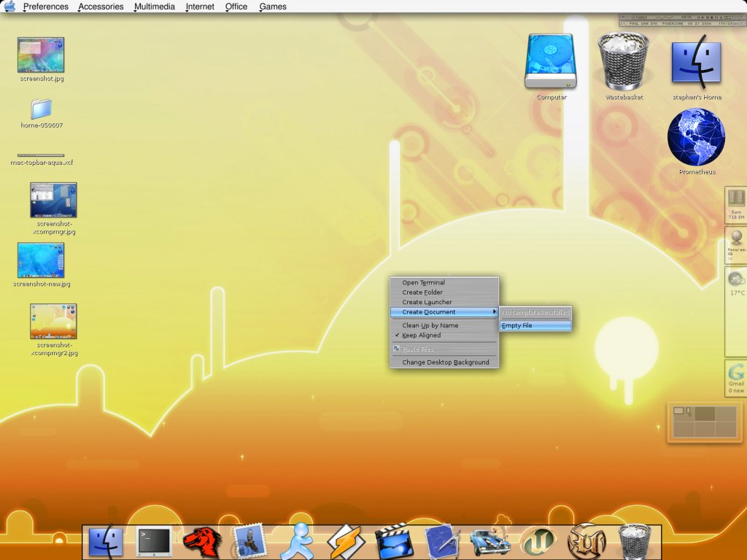Open the Internet menu
The image size is (747, 560).
(200, 7)
